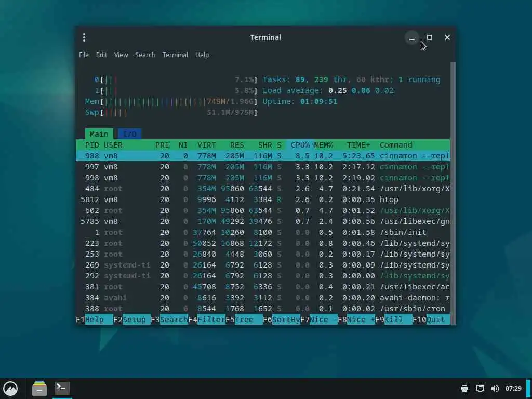
Task: Click the volume speaker tray icon
Action: (495, 389)
